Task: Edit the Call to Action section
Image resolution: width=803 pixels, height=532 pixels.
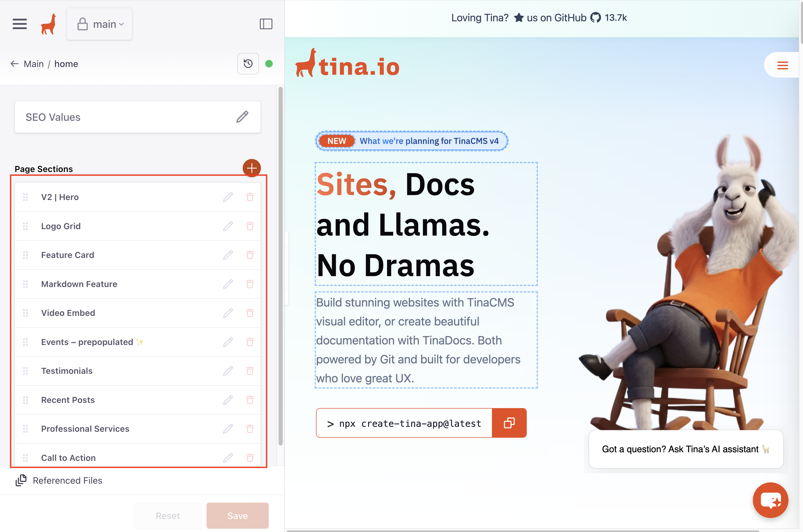Action: click(228, 458)
